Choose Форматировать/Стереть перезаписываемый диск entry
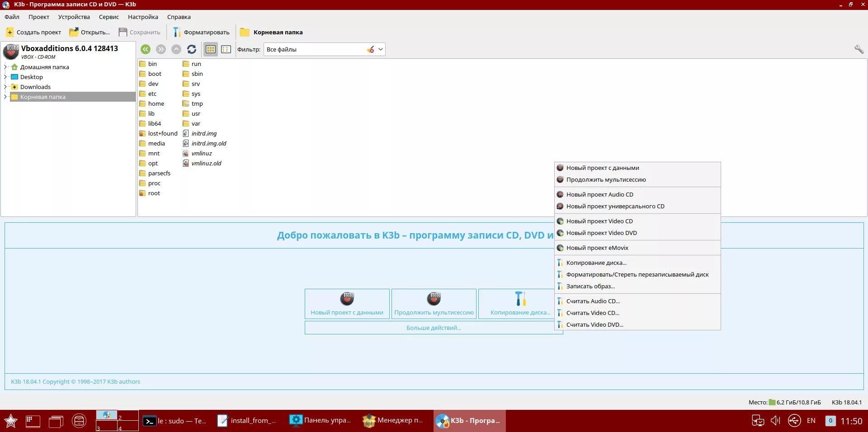Image resolution: width=868 pixels, height=432 pixels. [x=637, y=274]
